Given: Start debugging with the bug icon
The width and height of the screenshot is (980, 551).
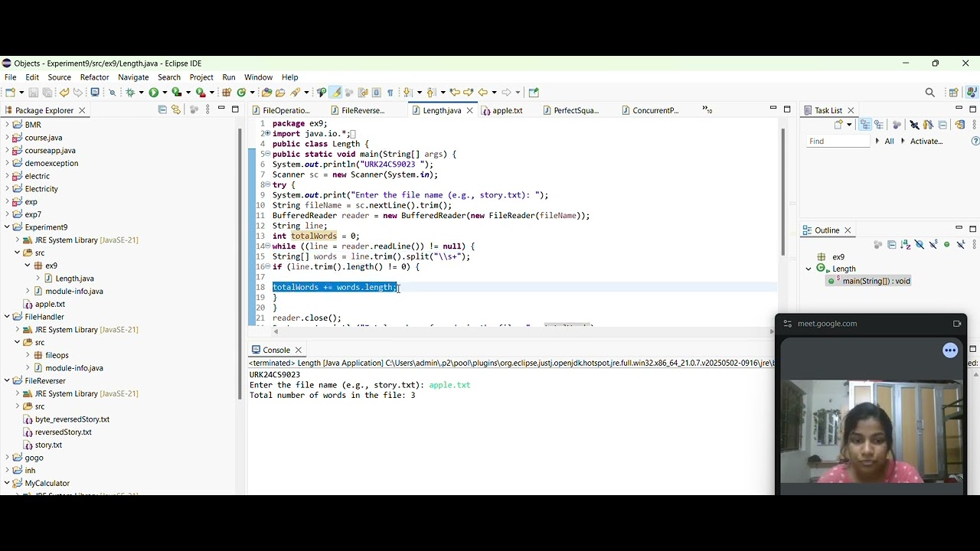Looking at the screenshot, I should tap(131, 93).
